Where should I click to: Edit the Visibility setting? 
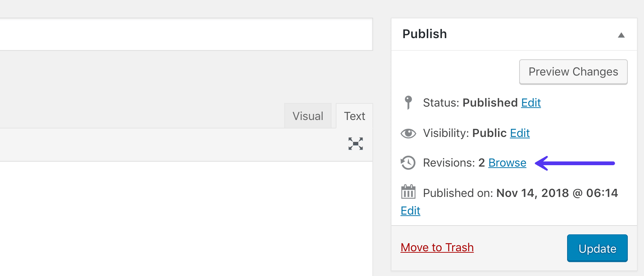520,133
